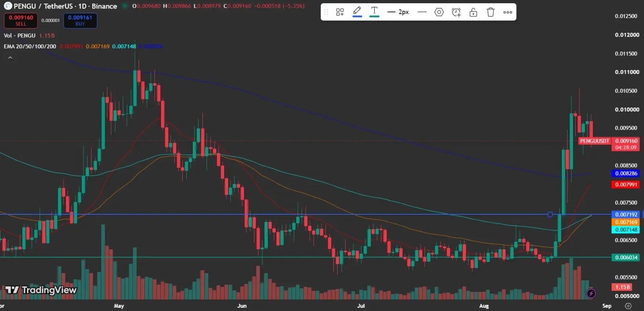This screenshot has height=311, width=644.
Task: Click the spread value 0.000001
Action: (x=51, y=21)
